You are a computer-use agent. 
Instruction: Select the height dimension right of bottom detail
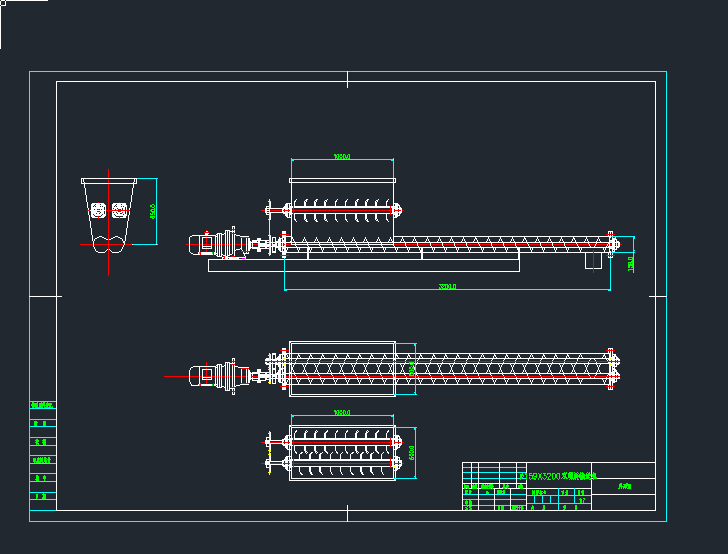point(412,452)
